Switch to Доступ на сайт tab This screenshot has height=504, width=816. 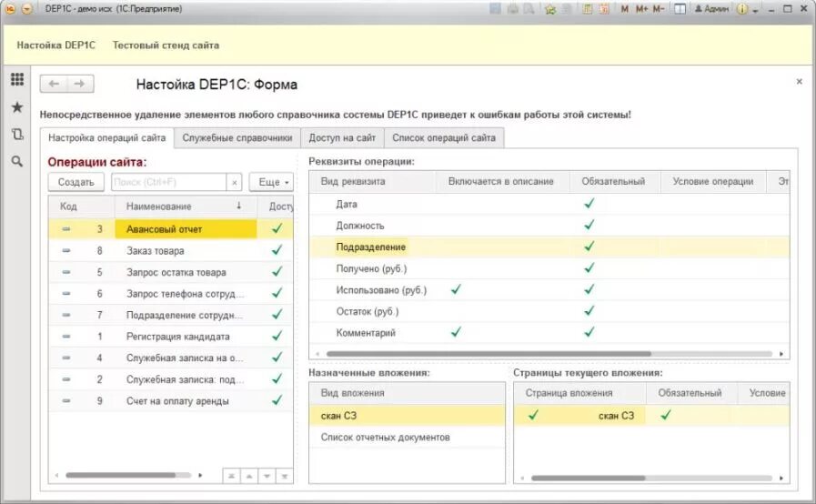[x=342, y=138]
